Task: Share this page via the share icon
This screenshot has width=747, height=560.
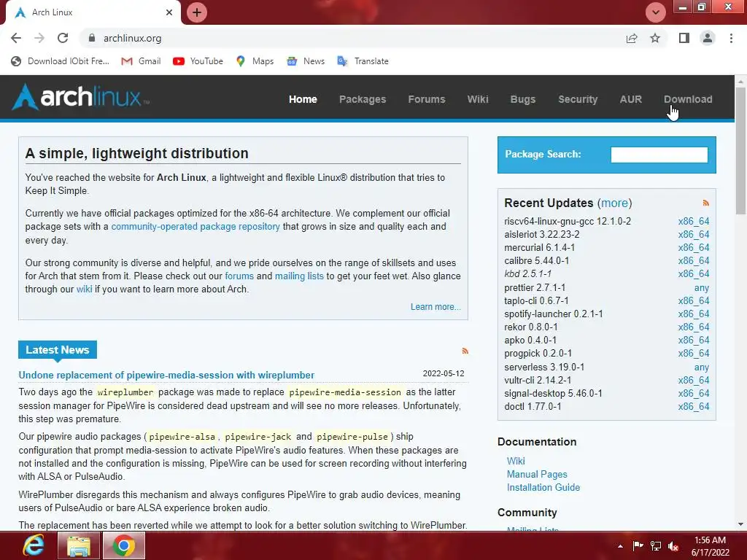Action: coord(632,38)
